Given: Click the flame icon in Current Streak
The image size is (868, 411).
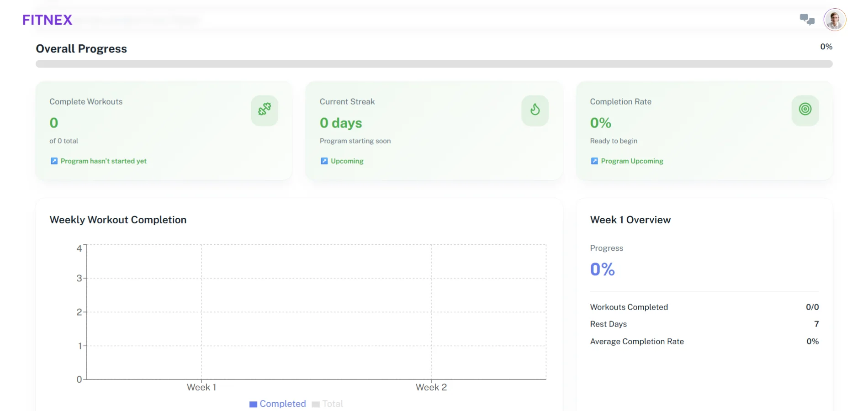Looking at the screenshot, I should pyautogui.click(x=535, y=110).
